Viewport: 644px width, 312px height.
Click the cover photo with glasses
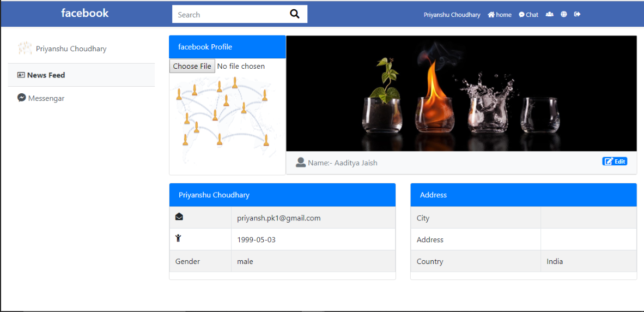pyautogui.click(x=461, y=93)
